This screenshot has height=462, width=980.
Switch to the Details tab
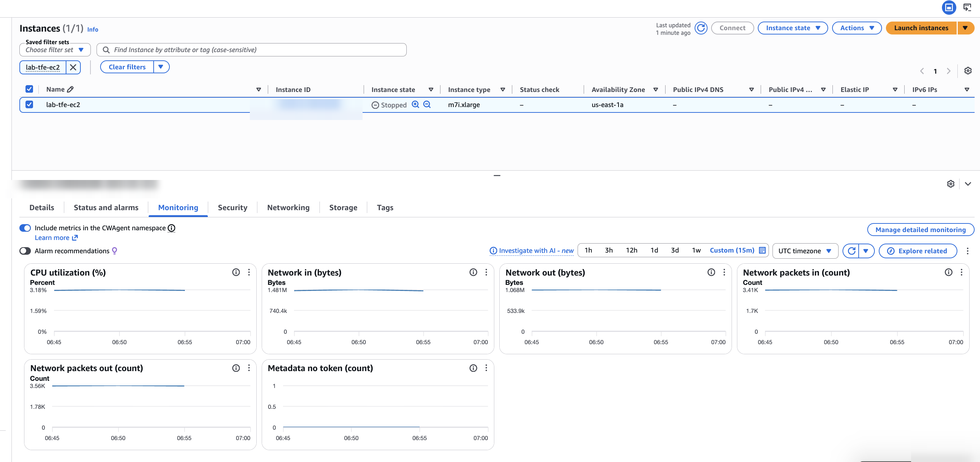42,208
